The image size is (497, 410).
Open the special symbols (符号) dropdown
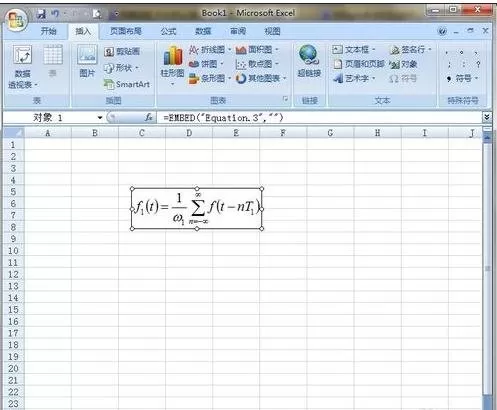point(463,78)
